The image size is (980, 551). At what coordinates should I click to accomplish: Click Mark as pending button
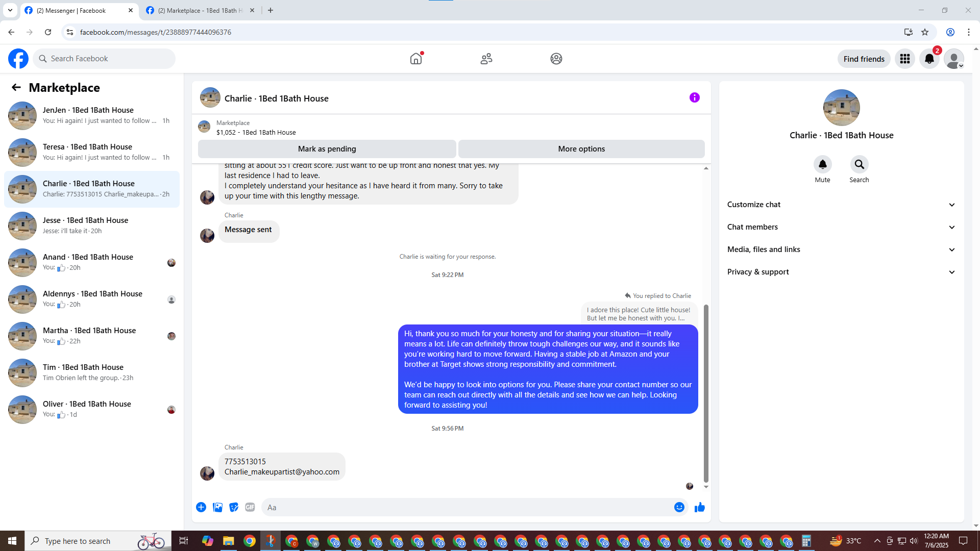click(x=327, y=149)
